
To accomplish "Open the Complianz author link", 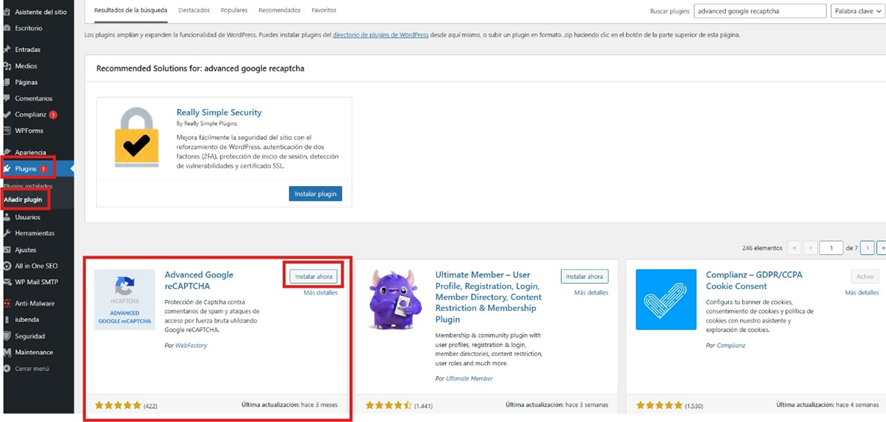I will tap(731, 345).
